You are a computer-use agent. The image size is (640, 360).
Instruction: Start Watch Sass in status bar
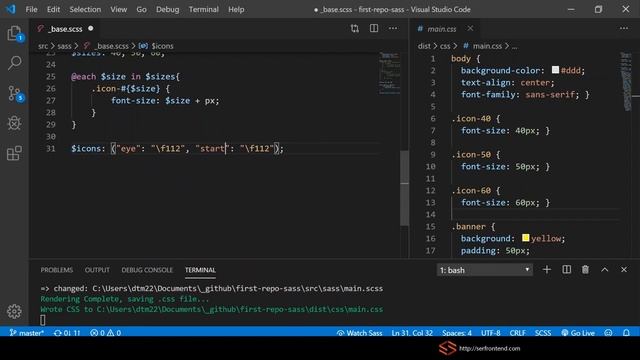click(359, 333)
